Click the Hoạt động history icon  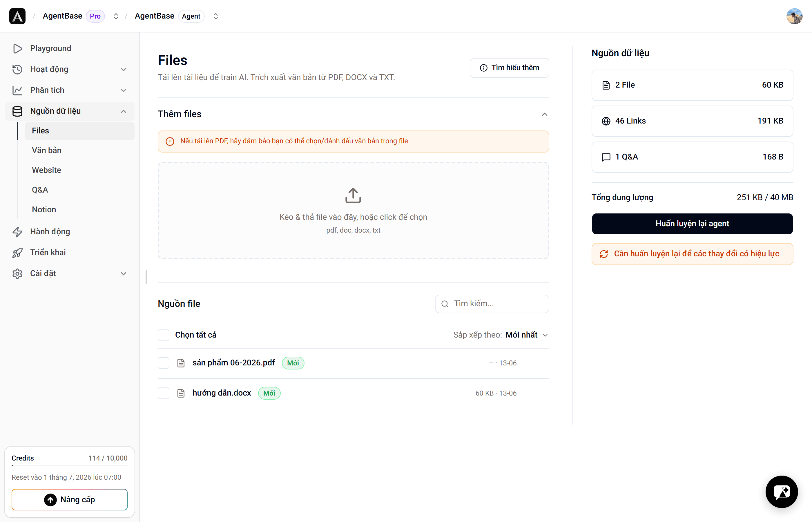17,69
